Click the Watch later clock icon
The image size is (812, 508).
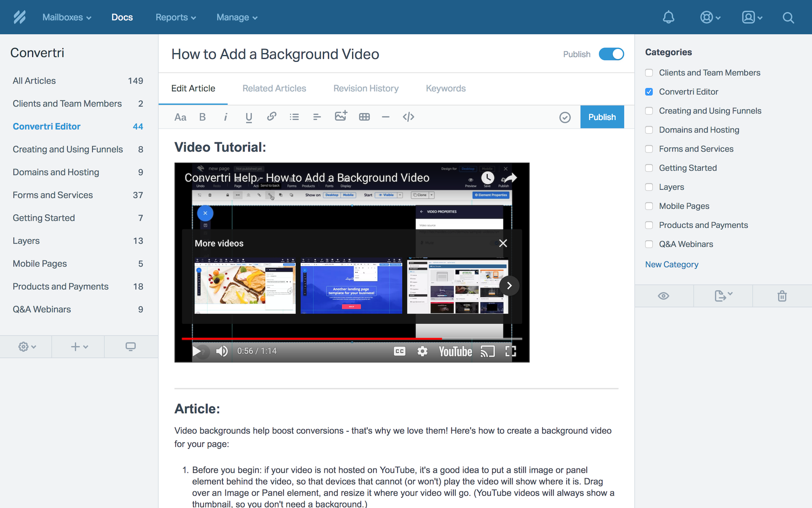pos(488,178)
